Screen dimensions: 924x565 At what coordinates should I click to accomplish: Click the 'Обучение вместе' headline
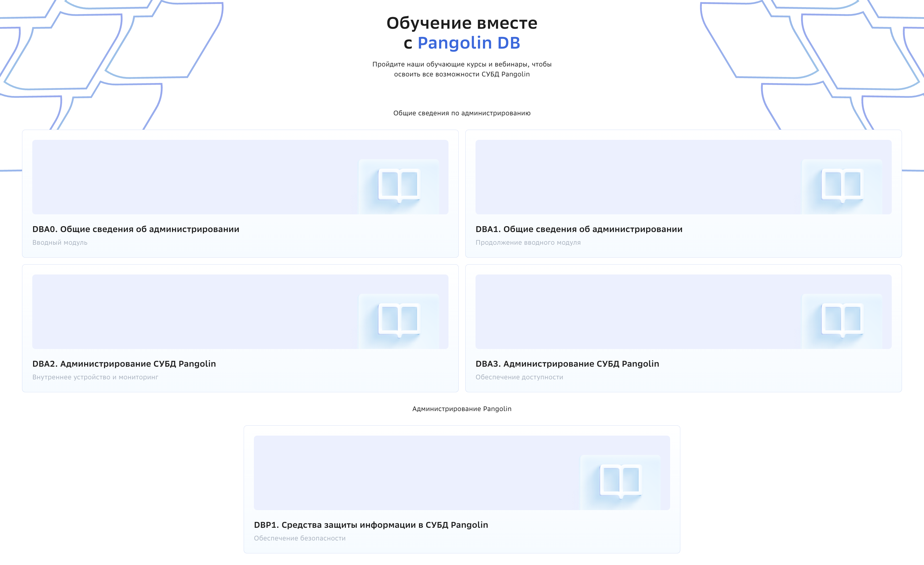(462, 23)
